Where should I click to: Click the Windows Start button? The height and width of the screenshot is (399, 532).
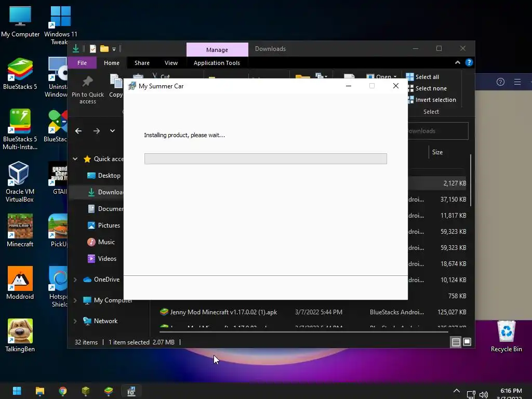(x=17, y=391)
